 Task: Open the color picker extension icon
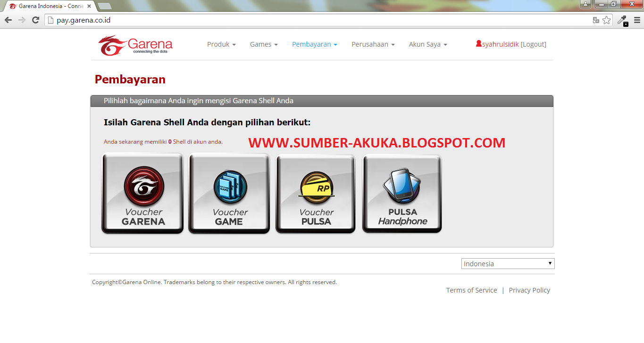pos(622,20)
